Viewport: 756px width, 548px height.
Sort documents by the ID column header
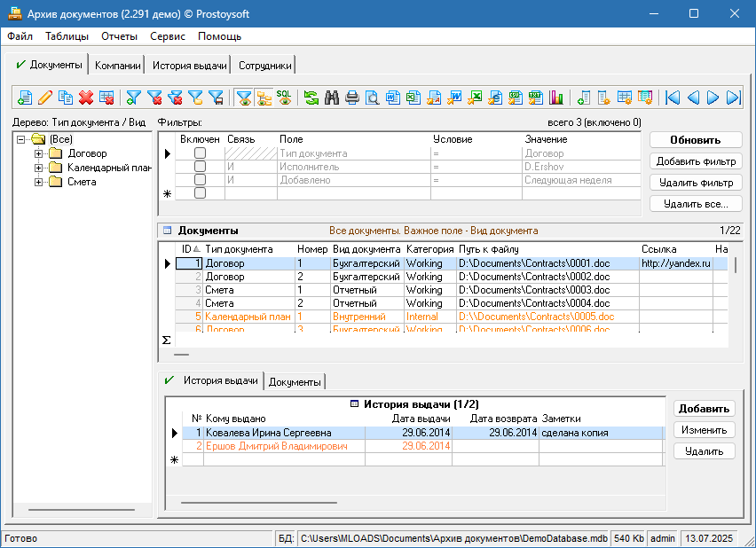pos(190,249)
